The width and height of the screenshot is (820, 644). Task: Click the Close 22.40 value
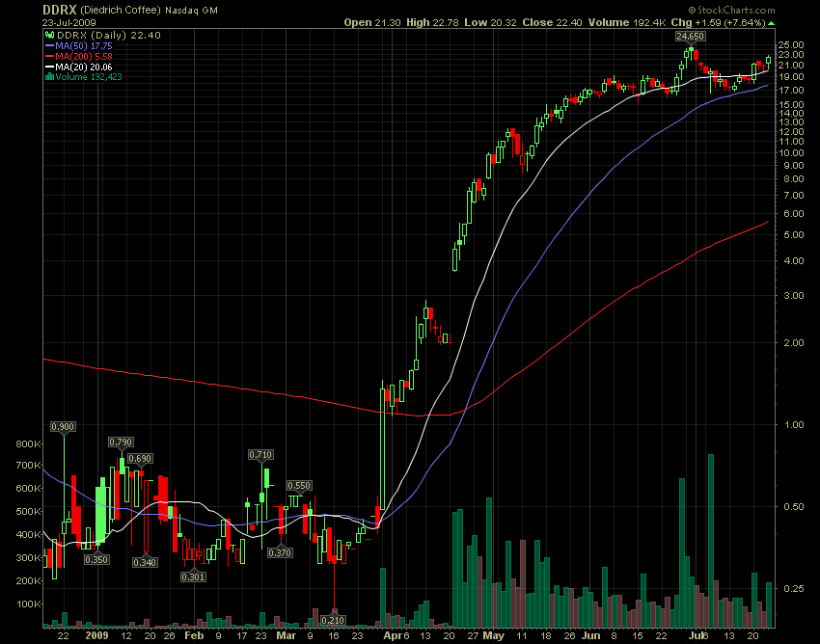point(553,22)
